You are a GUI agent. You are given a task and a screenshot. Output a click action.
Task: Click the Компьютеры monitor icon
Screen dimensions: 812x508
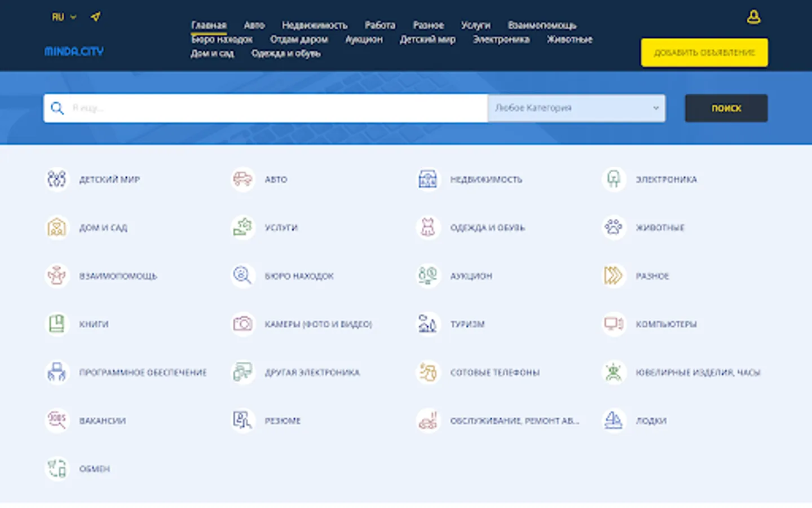(614, 324)
